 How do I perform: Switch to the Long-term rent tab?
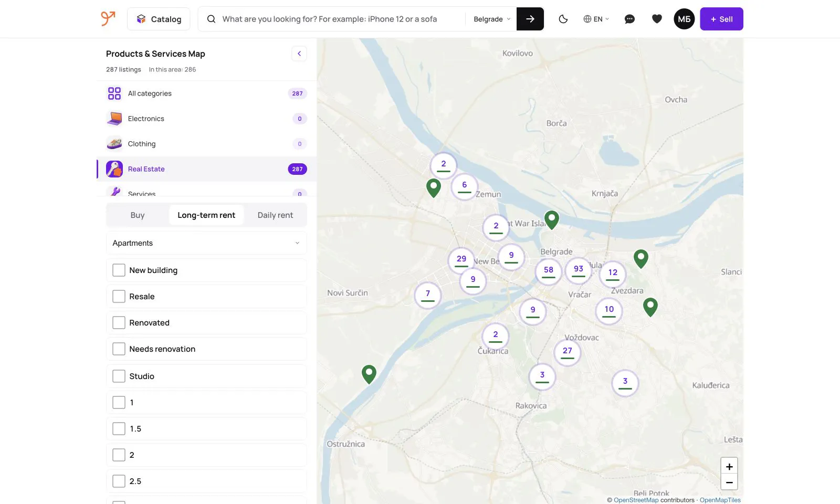(x=206, y=215)
